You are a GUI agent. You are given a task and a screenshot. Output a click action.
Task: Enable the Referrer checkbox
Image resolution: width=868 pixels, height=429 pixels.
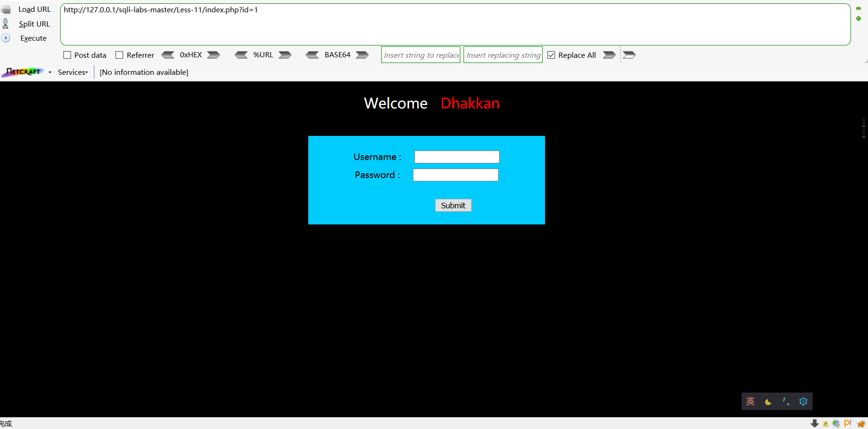pyautogui.click(x=119, y=55)
